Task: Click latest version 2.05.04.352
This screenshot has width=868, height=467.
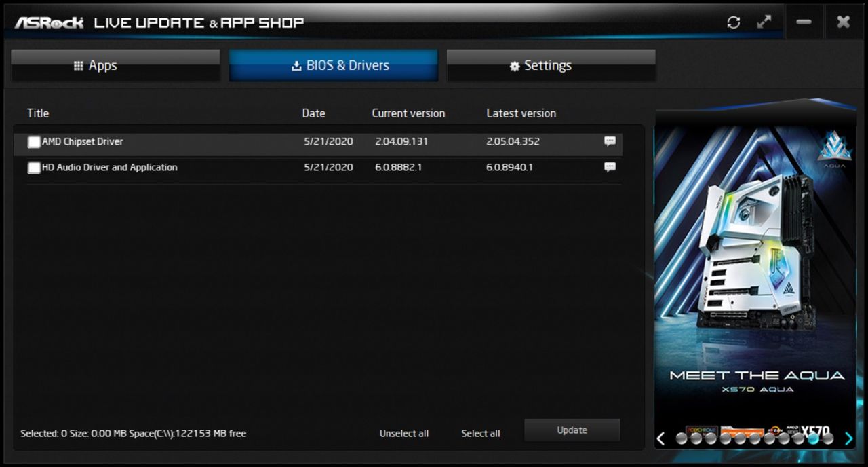Action: 513,142
